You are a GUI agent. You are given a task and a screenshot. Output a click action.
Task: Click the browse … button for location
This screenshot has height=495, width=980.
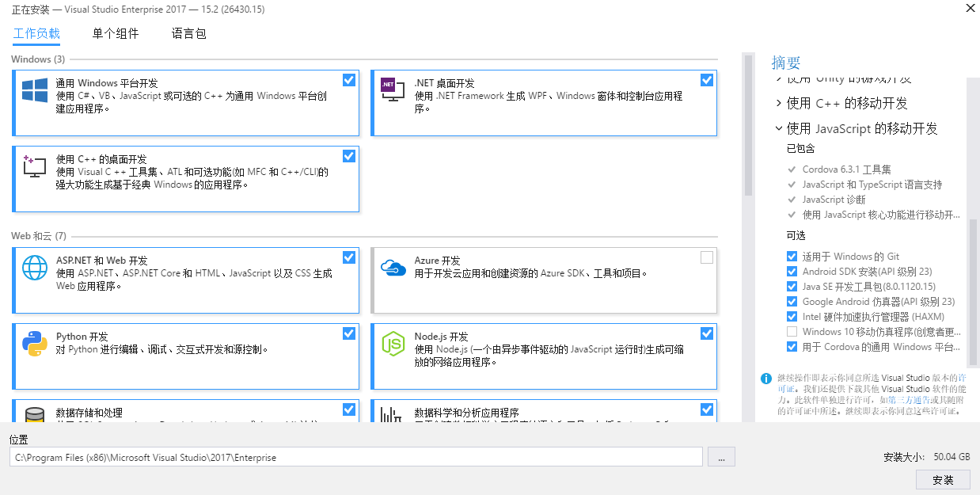[x=721, y=457]
